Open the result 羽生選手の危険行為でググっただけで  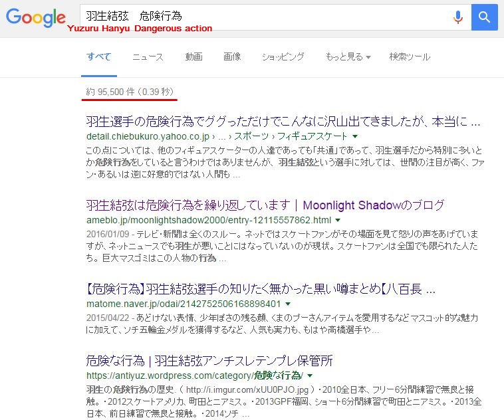(283, 122)
